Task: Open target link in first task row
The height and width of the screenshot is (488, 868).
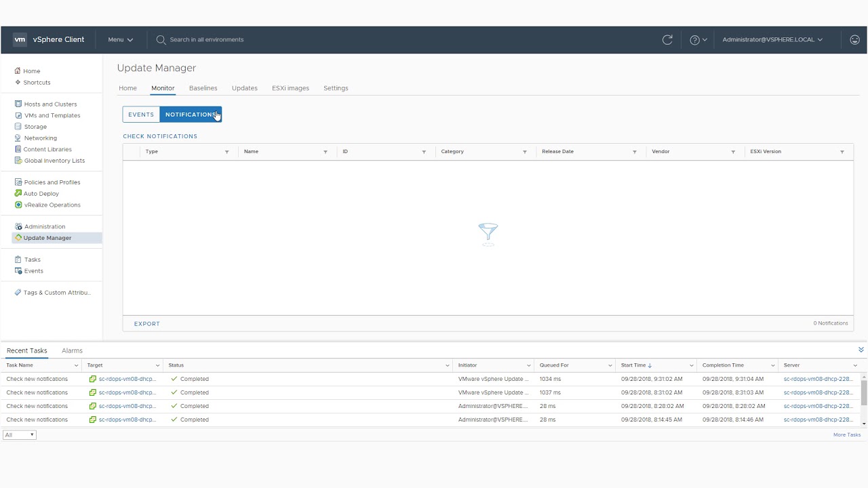Action: [127, 379]
